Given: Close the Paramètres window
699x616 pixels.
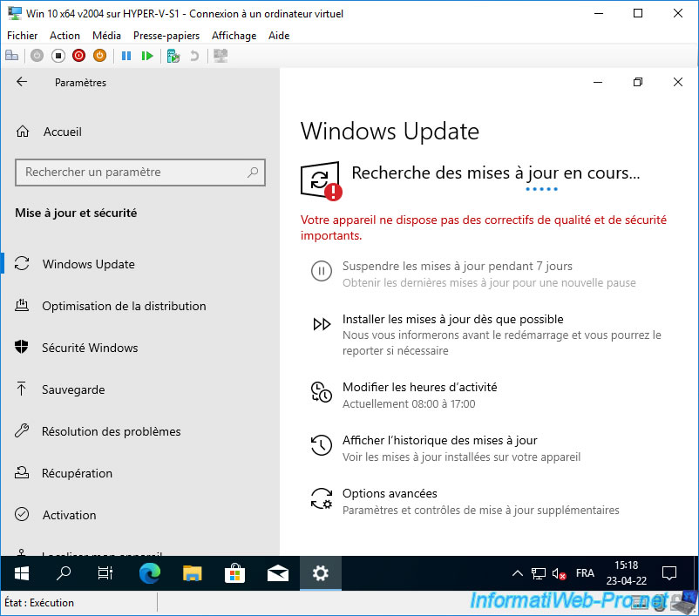Looking at the screenshot, I should tap(678, 82).
